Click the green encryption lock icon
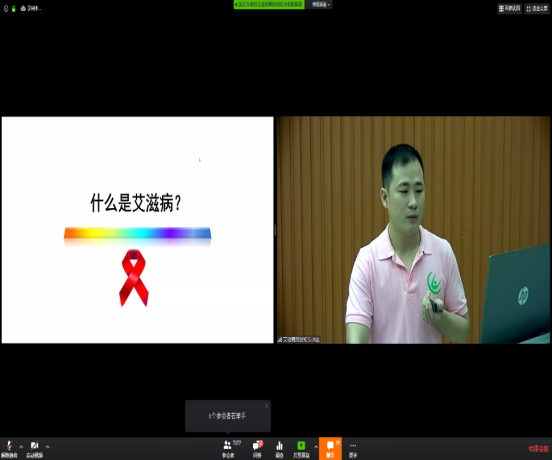 [14, 9]
